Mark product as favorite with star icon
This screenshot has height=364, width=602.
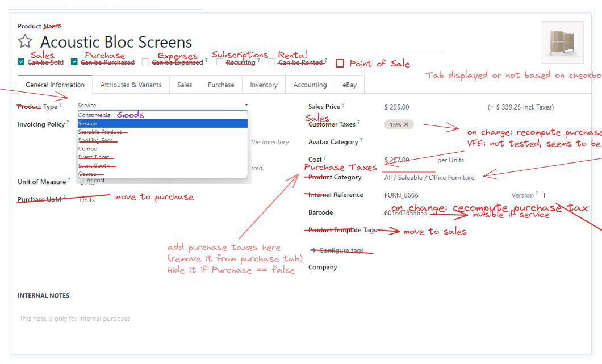tap(25, 41)
